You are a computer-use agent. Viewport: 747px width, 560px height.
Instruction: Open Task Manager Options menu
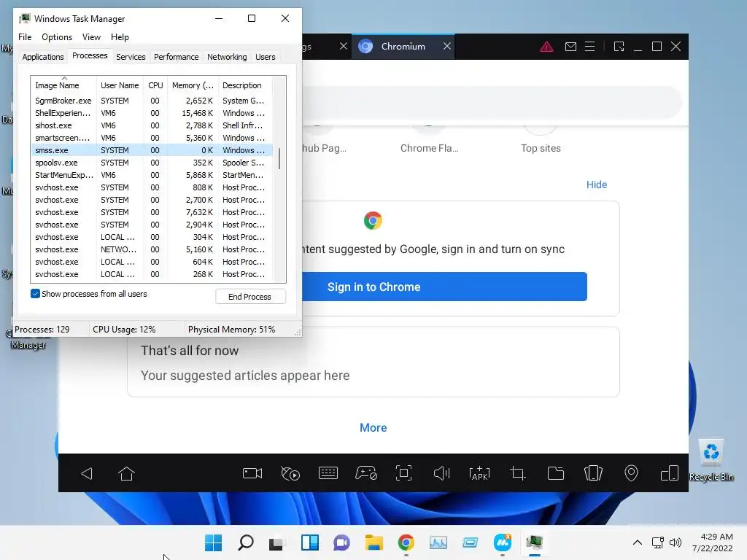57,37
